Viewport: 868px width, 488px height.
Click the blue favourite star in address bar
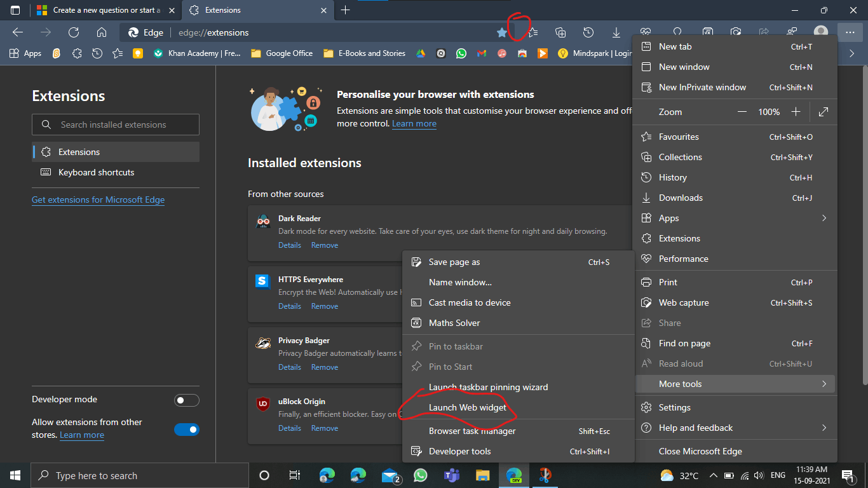[502, 32]
